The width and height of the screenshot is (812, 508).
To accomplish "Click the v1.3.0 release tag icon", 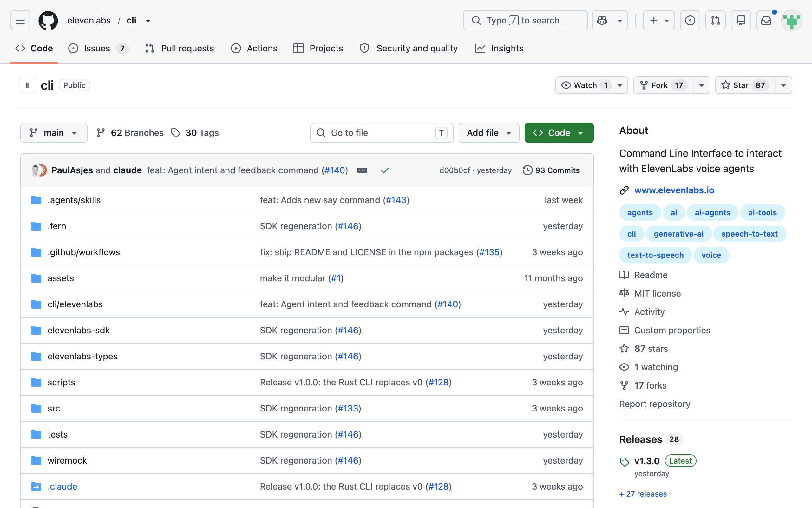I will click(624, 462).
